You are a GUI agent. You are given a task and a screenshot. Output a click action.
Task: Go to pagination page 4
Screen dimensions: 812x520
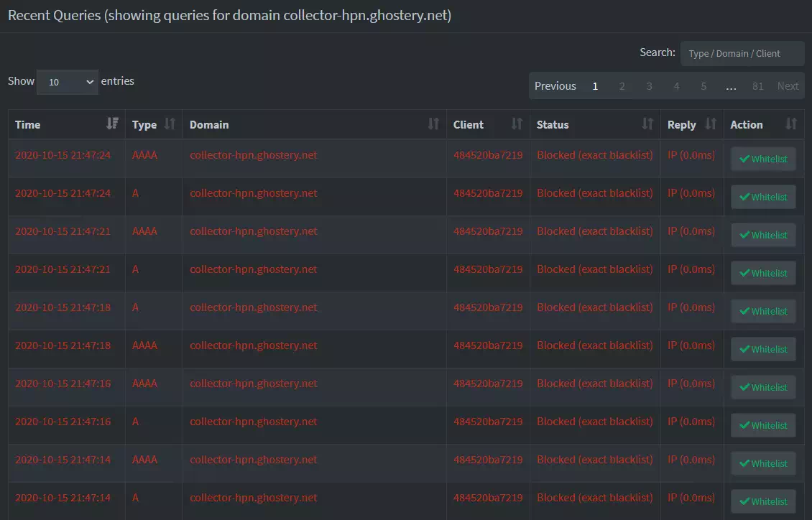point(676,86)
